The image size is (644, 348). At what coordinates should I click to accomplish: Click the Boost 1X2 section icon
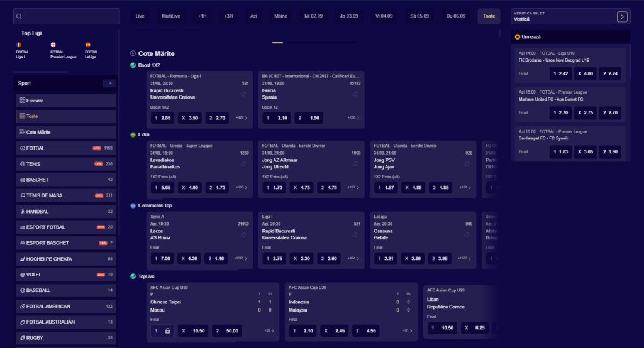pos(133,65)
